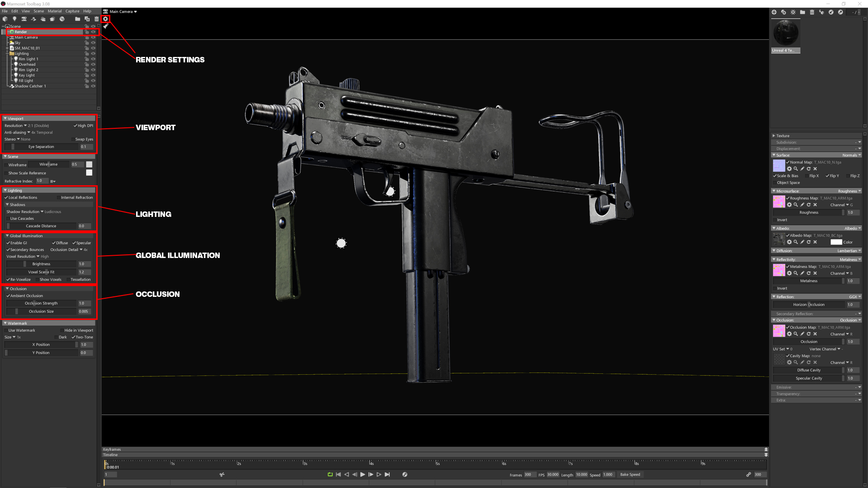Open render settings gear icon
The image size is (868, 488).
click(105, 19)
